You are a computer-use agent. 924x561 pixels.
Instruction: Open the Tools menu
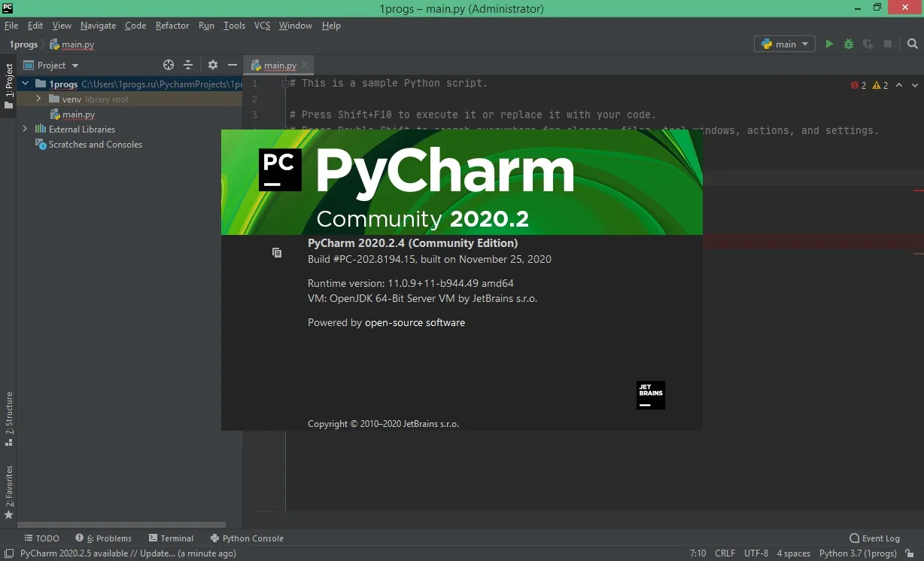click(x=234, y=26)
